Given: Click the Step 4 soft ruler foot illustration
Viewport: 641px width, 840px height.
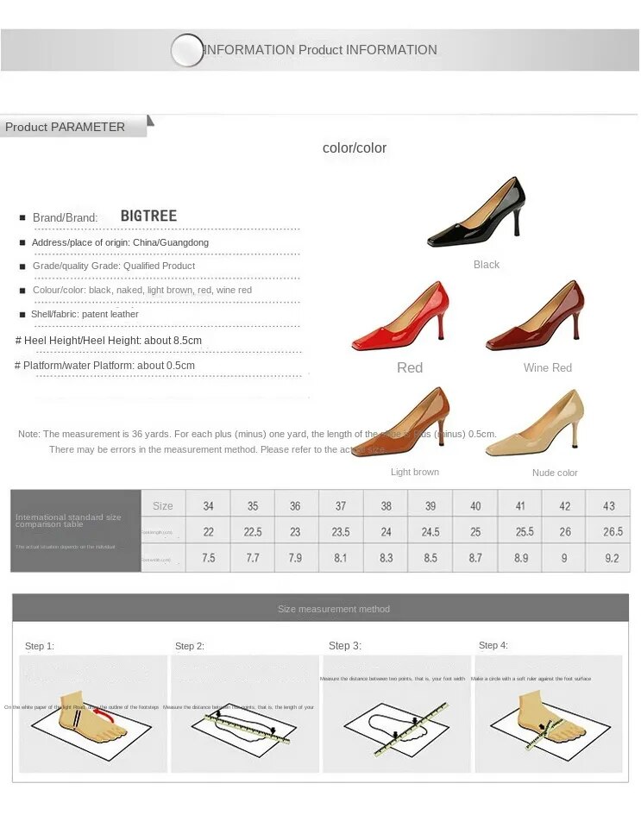Looking at the screenshot, I should pos(549,713).
